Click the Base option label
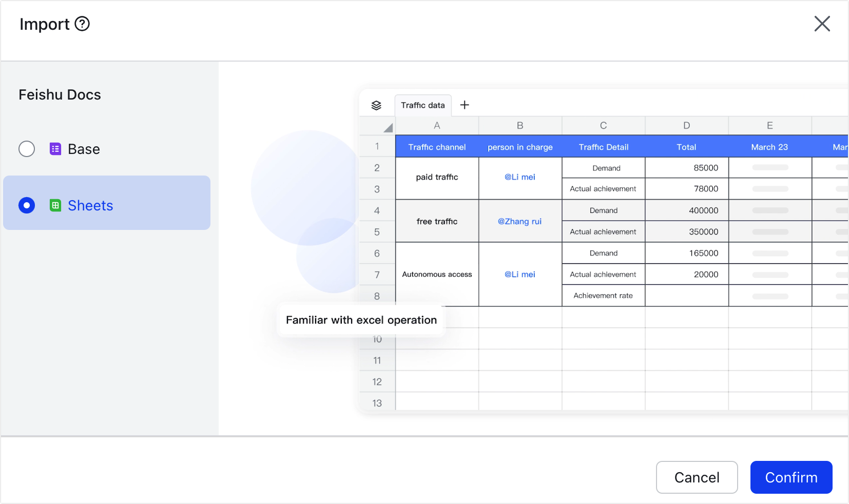 point(84,149)
